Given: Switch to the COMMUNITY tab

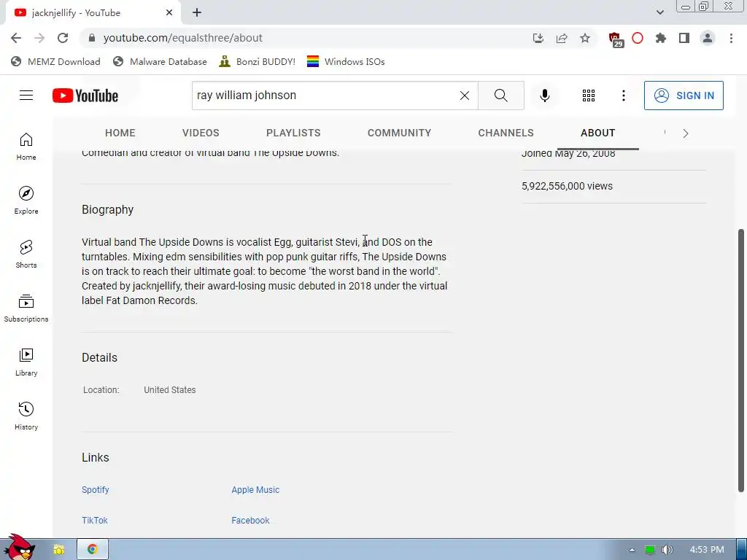Looking at the screenshot, I should coord(399,133).
